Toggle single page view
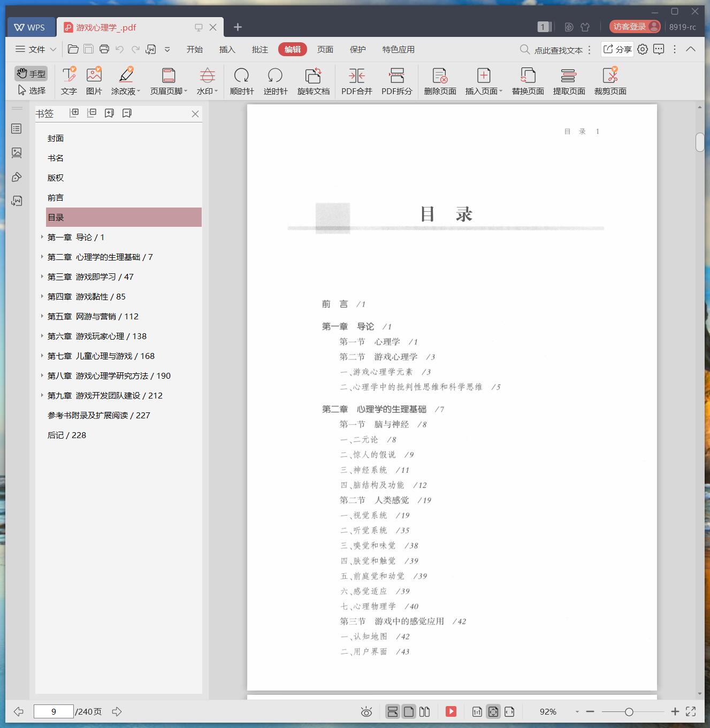 (x=409, y=711)
